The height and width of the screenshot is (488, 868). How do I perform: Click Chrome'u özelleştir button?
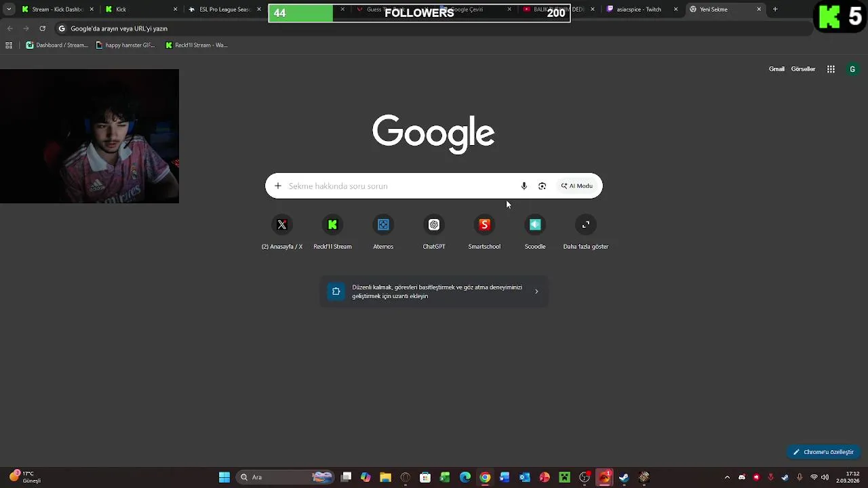pos(824,452)
